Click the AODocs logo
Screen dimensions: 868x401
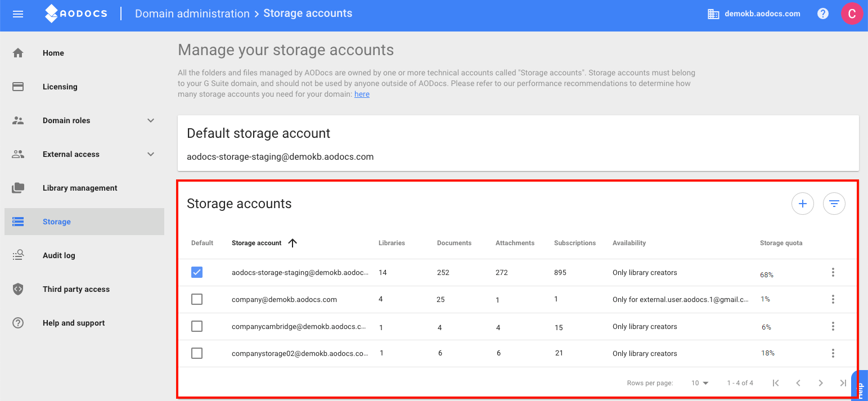click(76, 13)
